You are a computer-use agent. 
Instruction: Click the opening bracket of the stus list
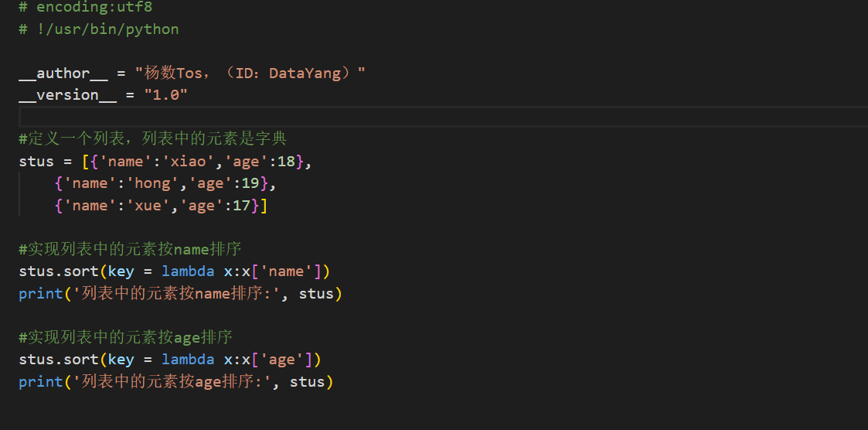(86, 161)
